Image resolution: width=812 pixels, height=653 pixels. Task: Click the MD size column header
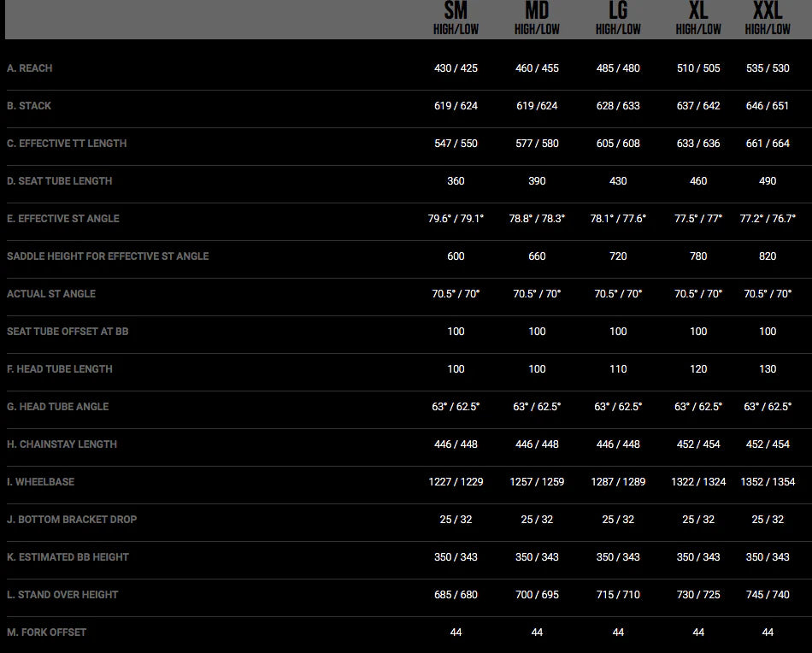tap(537, 12)
